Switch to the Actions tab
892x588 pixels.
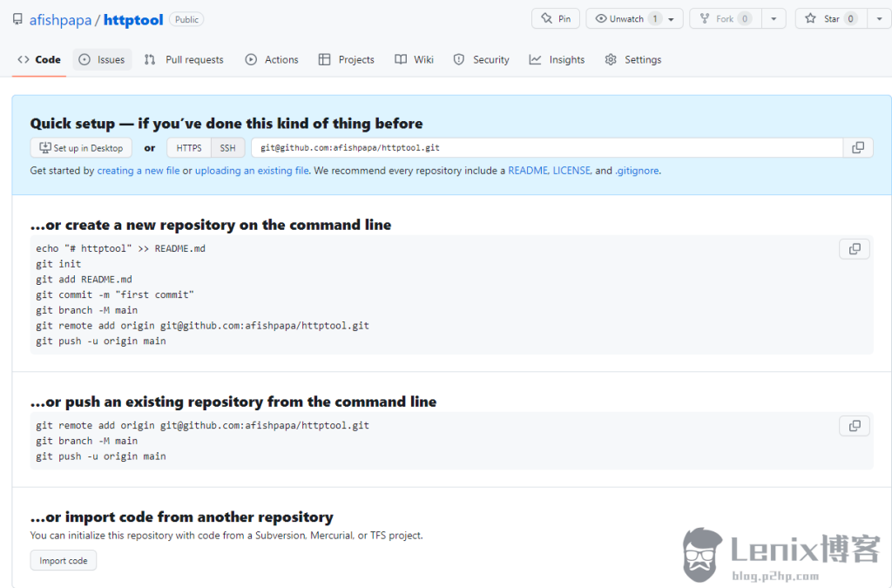272,59
